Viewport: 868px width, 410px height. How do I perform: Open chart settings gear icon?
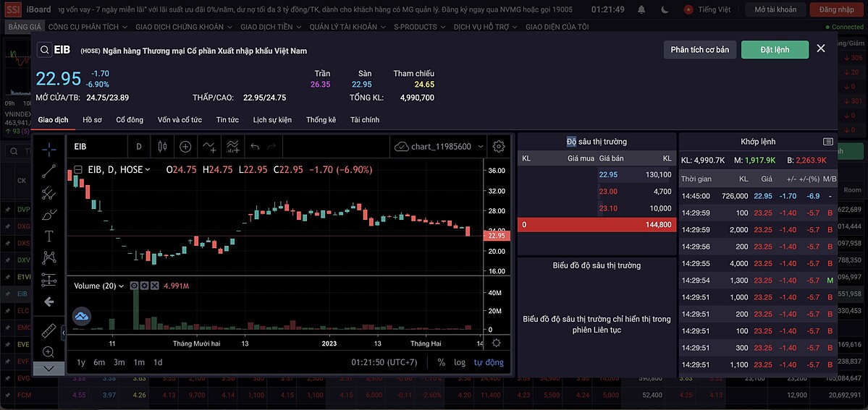point(498,147)
